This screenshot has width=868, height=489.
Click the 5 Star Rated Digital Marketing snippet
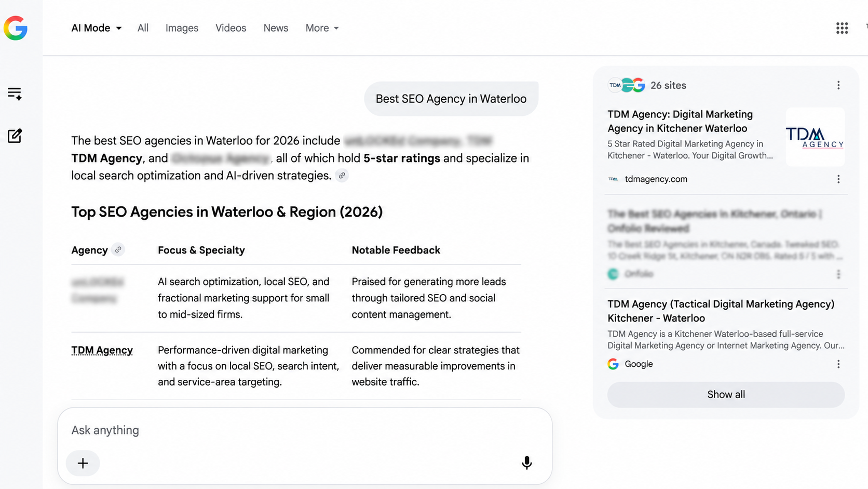pyautogui.click(x=690, y=150)
